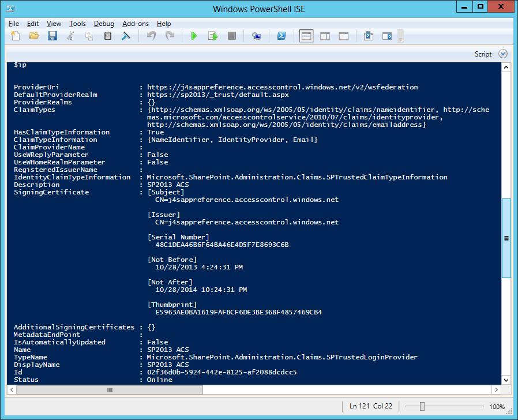Stop the operation with the square icon
This screenshot has width=518, height=420.
(x=231, y=36)
